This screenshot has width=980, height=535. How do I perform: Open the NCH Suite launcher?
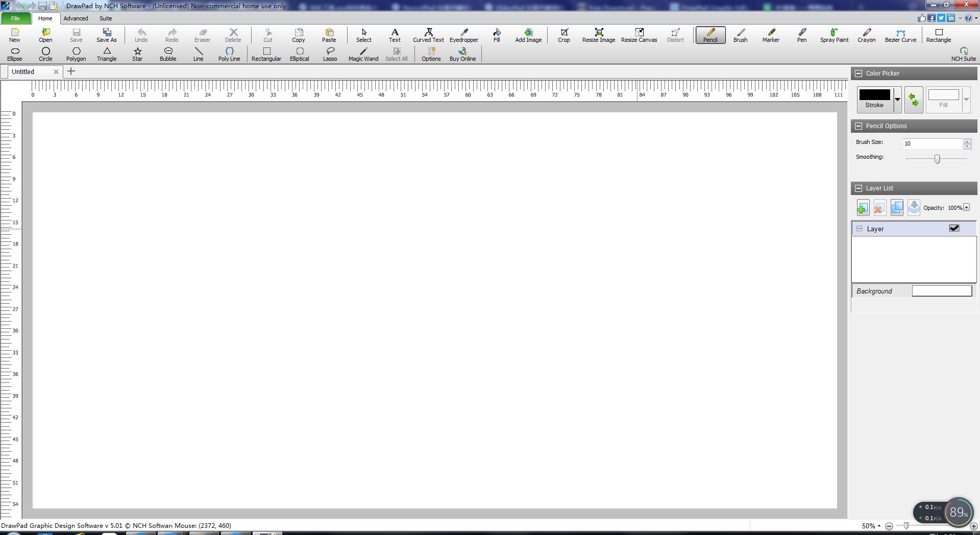pyautogui.click(x=964, y=54)
